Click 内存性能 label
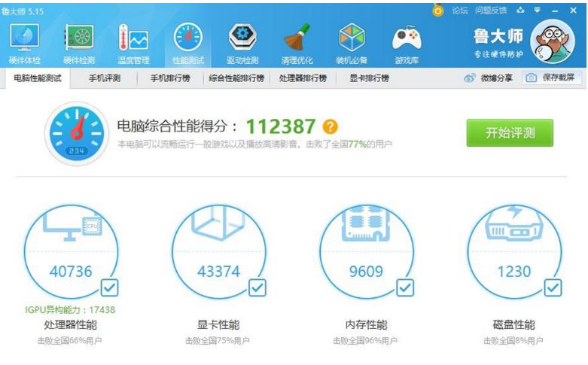 (366, 324)
